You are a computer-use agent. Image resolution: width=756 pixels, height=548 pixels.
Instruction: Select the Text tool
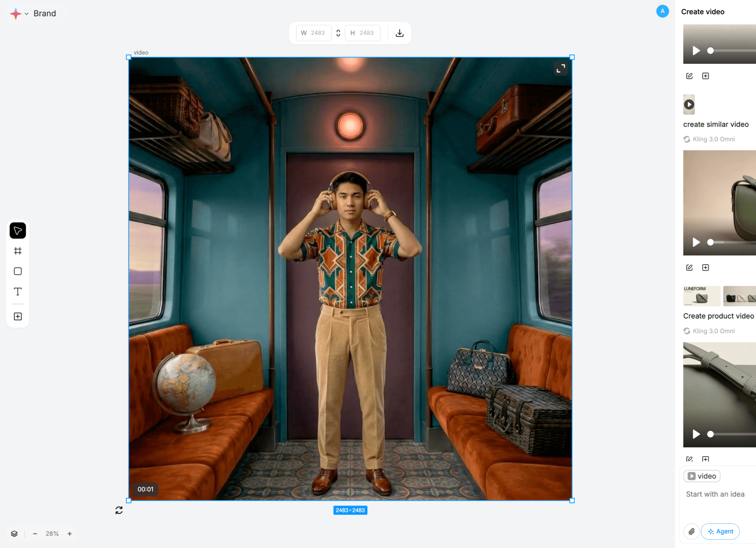[x=18, y=292]
